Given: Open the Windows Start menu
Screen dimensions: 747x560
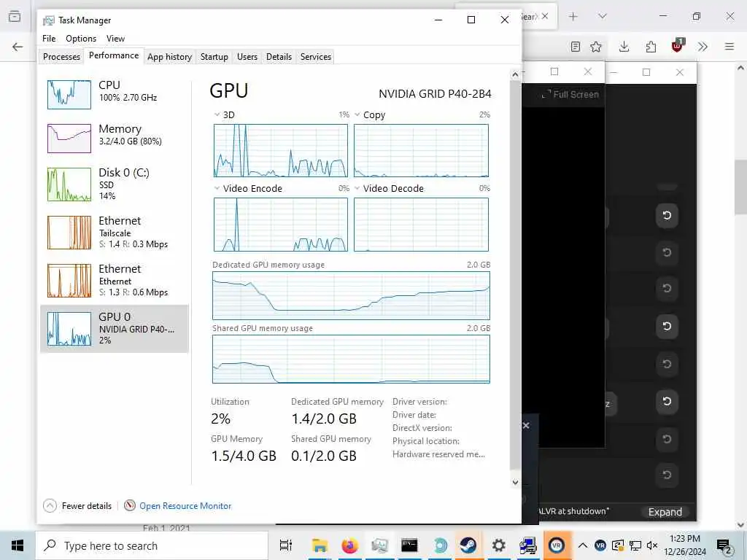Looking at the screenshot, I should tap(18, 545).
